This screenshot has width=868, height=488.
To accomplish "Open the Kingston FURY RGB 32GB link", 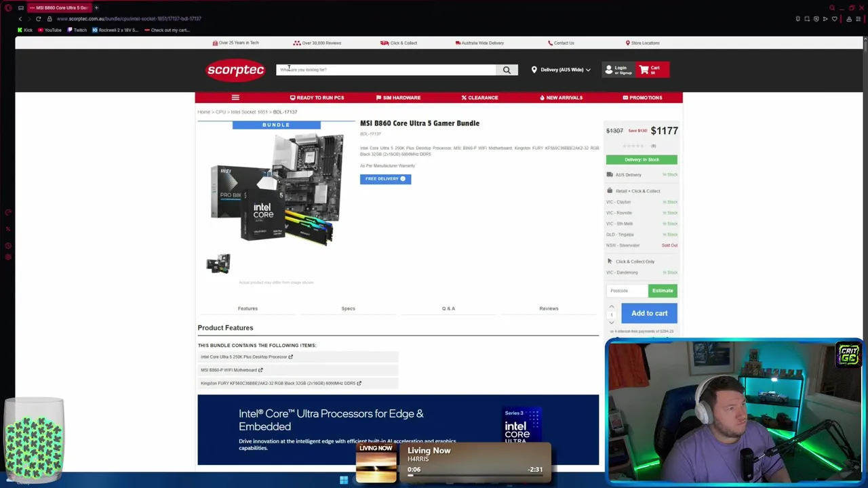I will (281, 384).
